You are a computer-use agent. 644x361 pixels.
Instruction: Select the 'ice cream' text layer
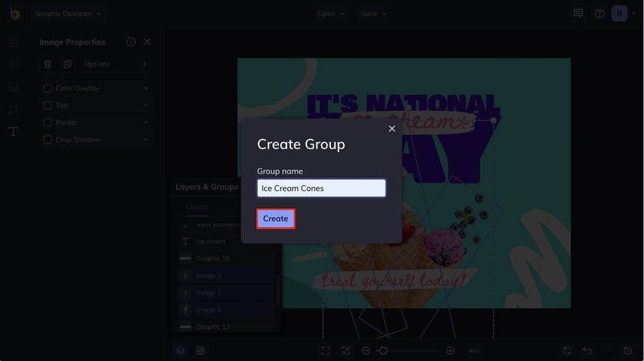pos(226,242)
